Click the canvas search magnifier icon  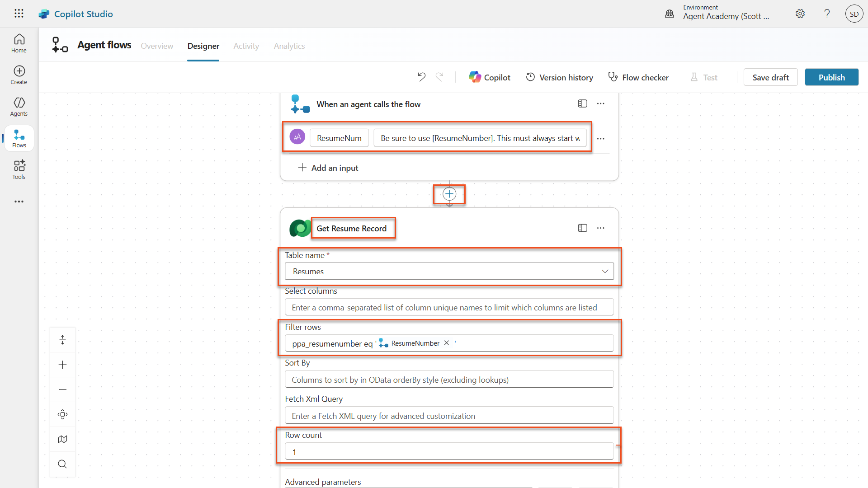(62, 464)
